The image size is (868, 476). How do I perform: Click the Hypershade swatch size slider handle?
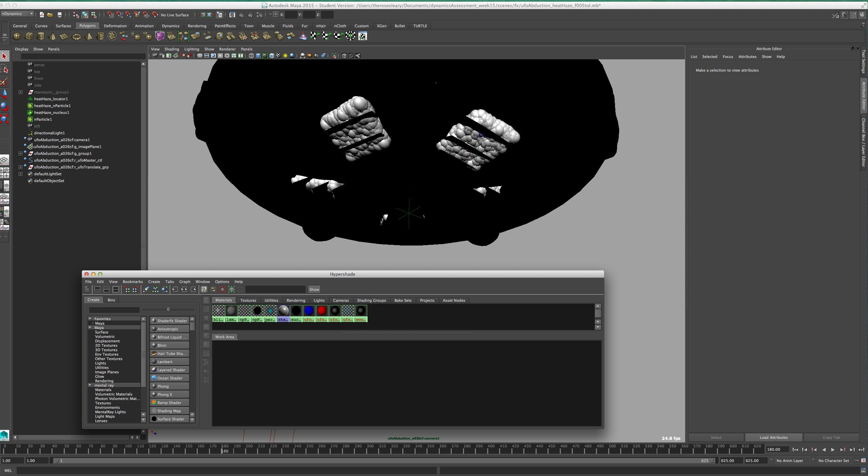(x=168, y=310)
